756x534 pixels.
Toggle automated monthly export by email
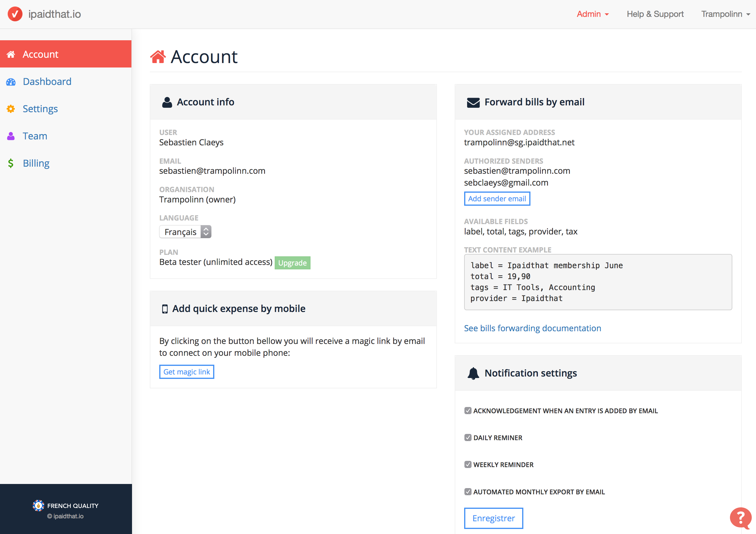click(468, 492)
